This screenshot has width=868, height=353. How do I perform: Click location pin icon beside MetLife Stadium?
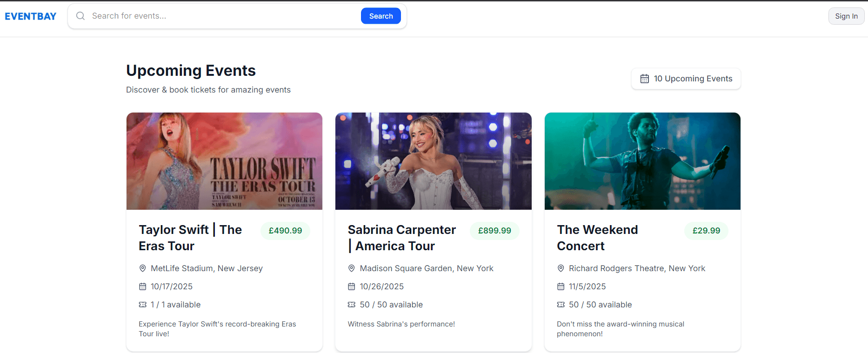click(143, 268)
